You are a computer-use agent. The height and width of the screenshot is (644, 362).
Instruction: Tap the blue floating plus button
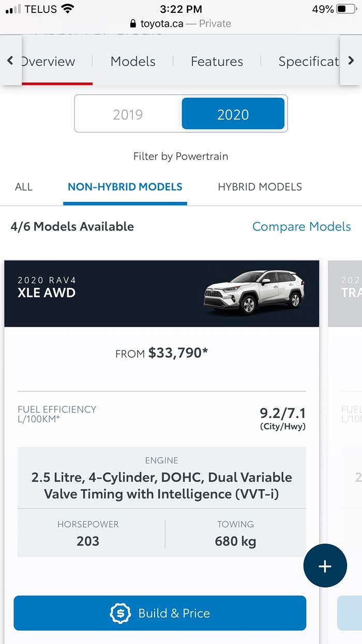325,566
